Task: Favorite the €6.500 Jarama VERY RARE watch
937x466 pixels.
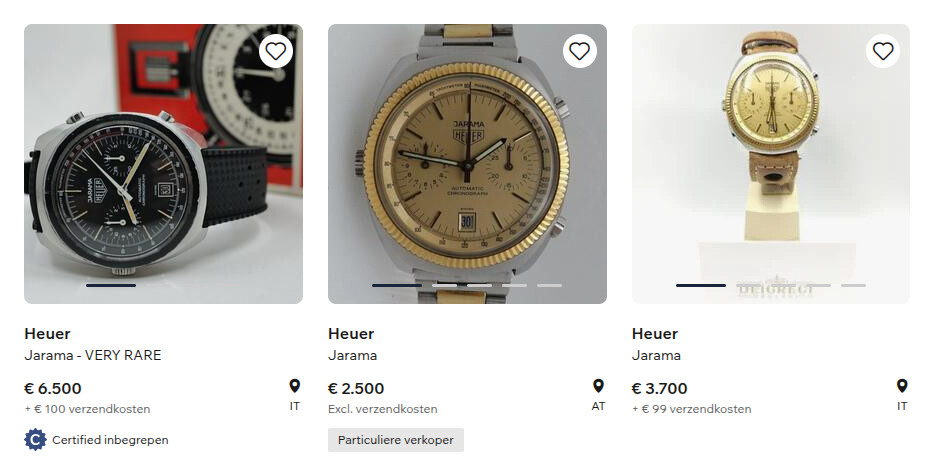Action: coord(276,51)
